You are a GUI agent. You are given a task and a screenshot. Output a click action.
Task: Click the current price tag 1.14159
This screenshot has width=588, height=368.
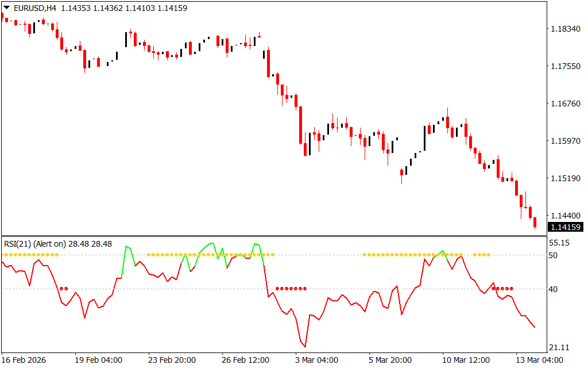(565, 227)
